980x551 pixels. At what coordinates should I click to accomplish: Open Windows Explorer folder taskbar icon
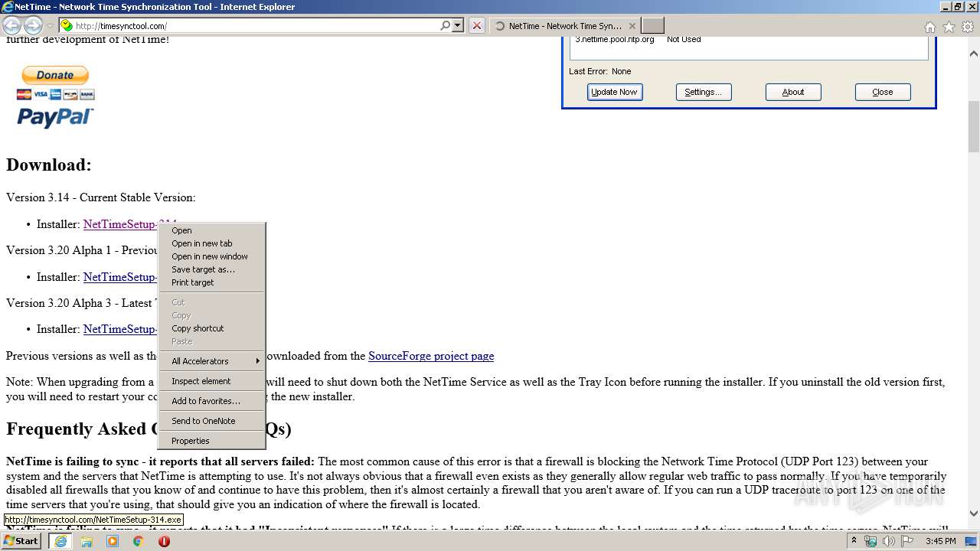87,541
